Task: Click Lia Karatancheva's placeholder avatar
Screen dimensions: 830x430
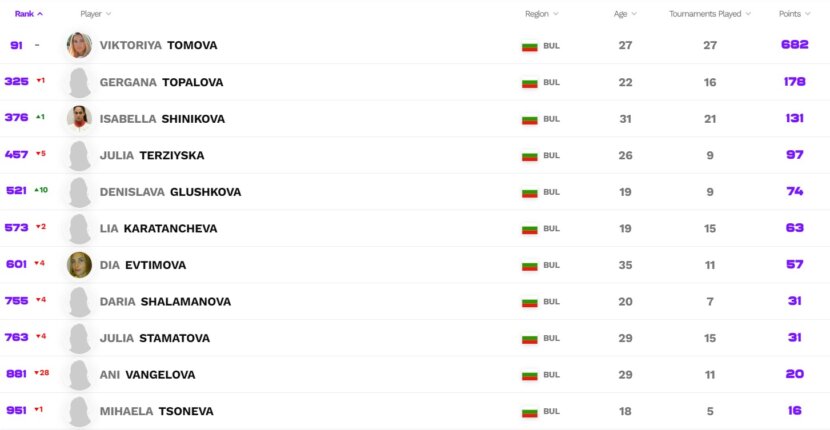Action: [79, 229]
